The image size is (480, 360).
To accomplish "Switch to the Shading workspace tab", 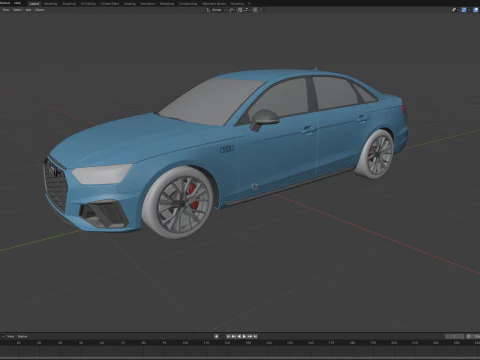I will tap(130, 4).
